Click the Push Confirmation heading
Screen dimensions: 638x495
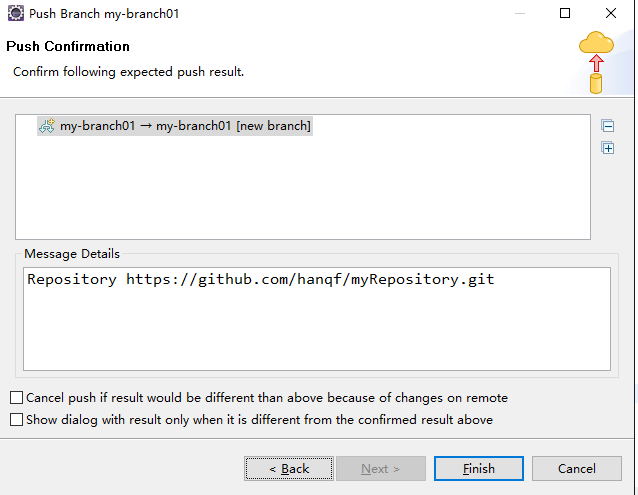tap(68, 46)
